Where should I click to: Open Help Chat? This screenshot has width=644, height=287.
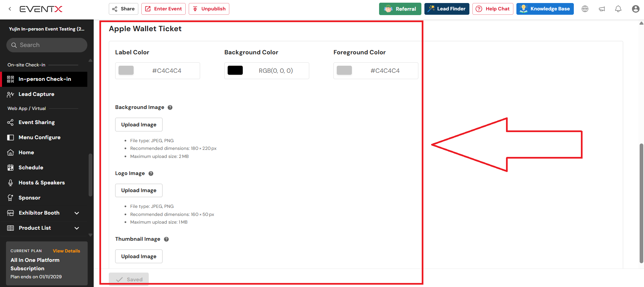pyautogui.click(x=493, y=9)
